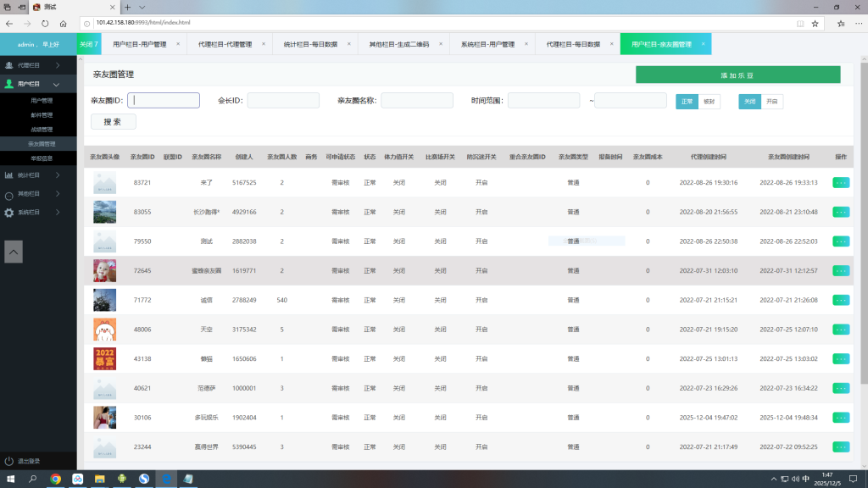Click the 代理栏目 person icon in sidebar
Viewport: 868px width, 488px height.
pyautogui.click(x=8, y=65)
